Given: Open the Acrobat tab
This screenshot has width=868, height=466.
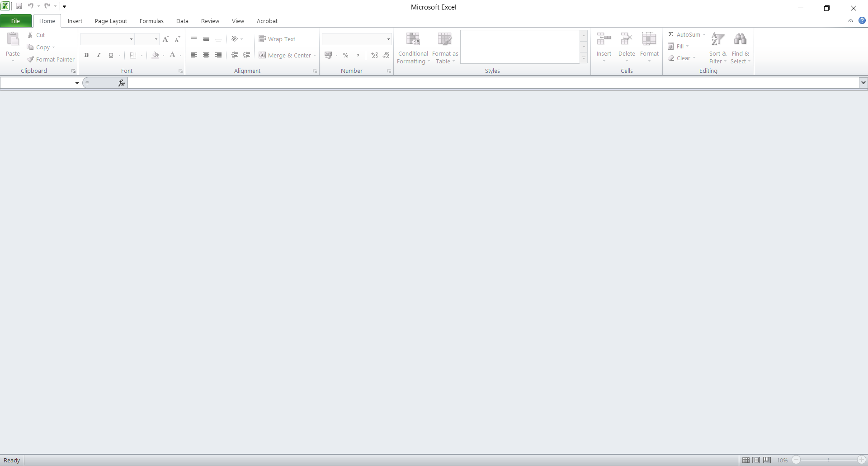Looking at the screenshot, I should (x=267, y=21).
